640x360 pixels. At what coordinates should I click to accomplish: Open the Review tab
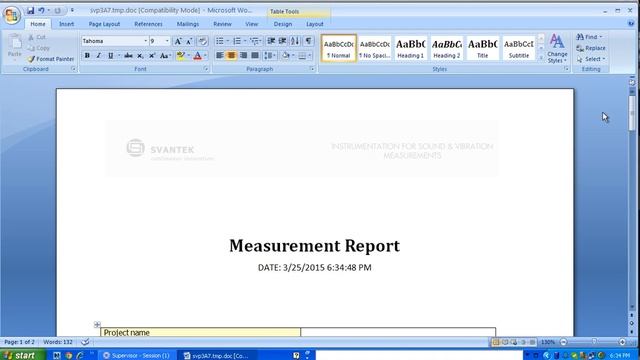(222, 24)
